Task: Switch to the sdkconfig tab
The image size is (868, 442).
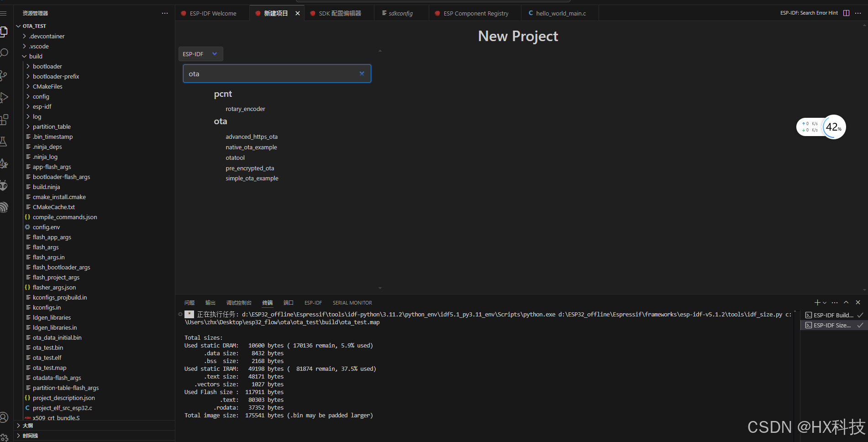Action: tap(400, 13)
